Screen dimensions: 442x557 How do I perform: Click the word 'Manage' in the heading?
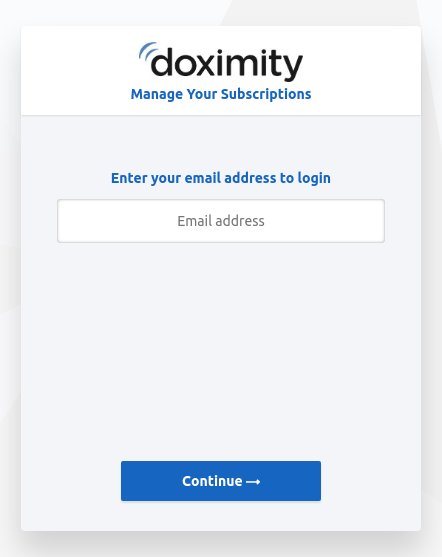click(157, 94)
